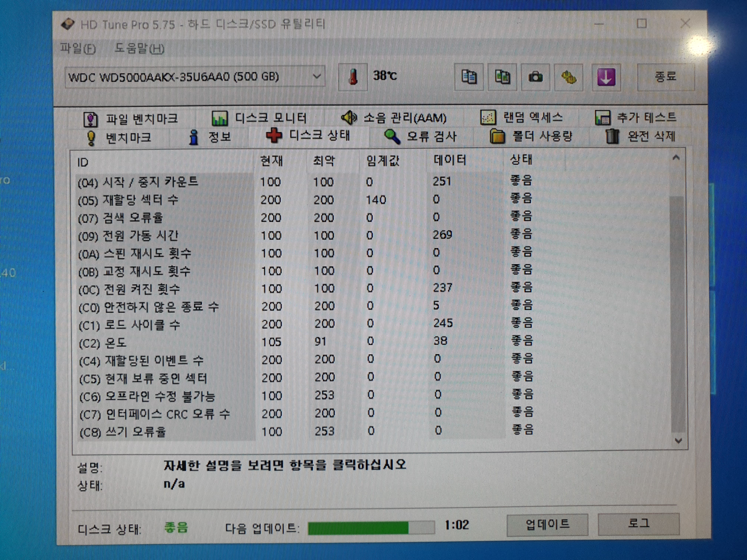Image resolution: width=747 pixels, height=560 pixels.
Task: Select row (0B) 교정 재시도 횟수
Action: (x=306, y=271)
